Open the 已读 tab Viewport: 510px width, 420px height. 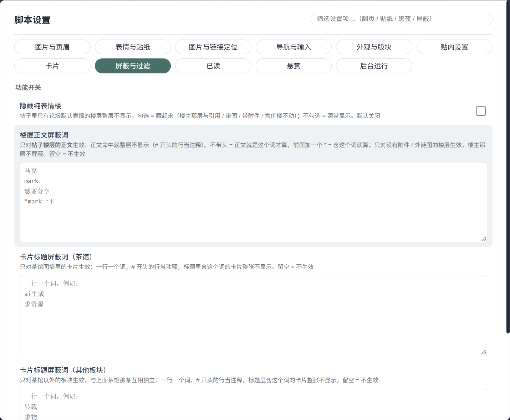pyautogui.click(x=213, y=66)
